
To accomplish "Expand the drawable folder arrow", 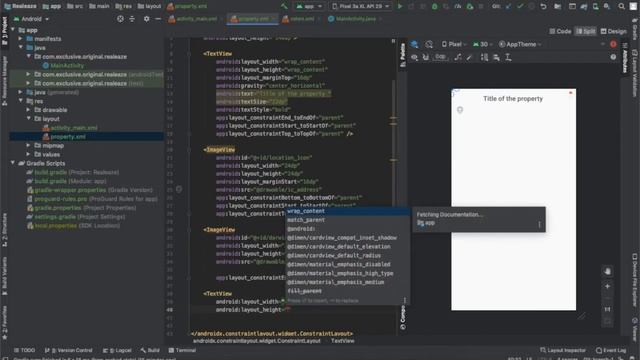I will point(28,110).
